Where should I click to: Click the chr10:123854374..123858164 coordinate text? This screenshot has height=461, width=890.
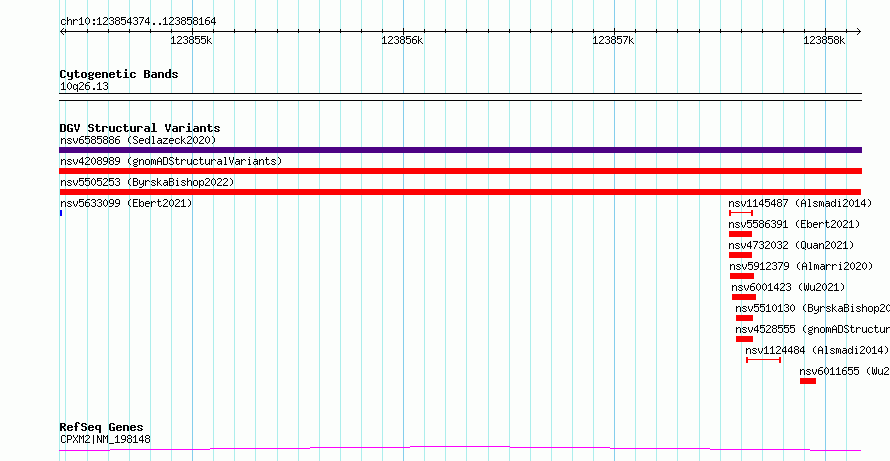pos(138,22)
